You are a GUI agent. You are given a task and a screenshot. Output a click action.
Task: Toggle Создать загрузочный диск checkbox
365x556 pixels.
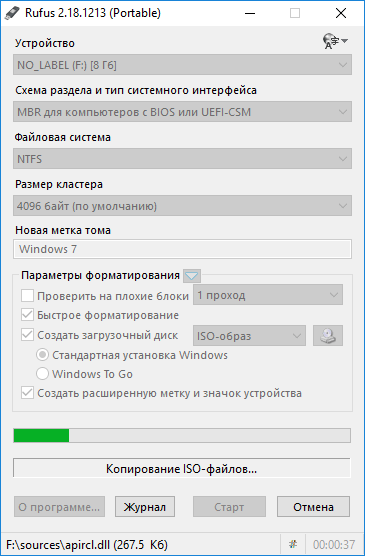coord(27,335)
